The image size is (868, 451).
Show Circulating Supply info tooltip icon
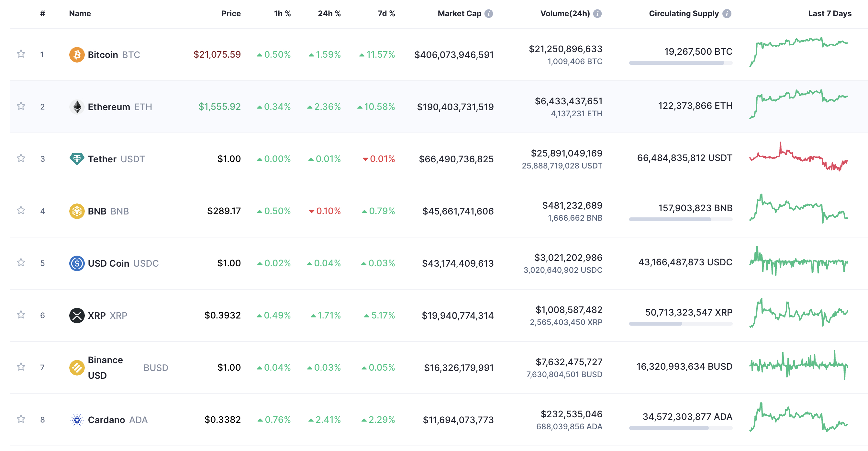[727, 14]
